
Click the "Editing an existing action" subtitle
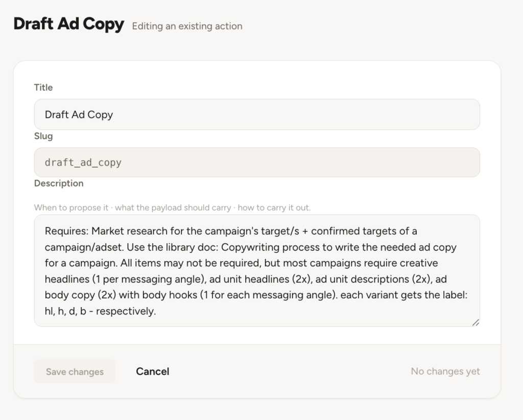pyautogui.click(x=187, y=26)
